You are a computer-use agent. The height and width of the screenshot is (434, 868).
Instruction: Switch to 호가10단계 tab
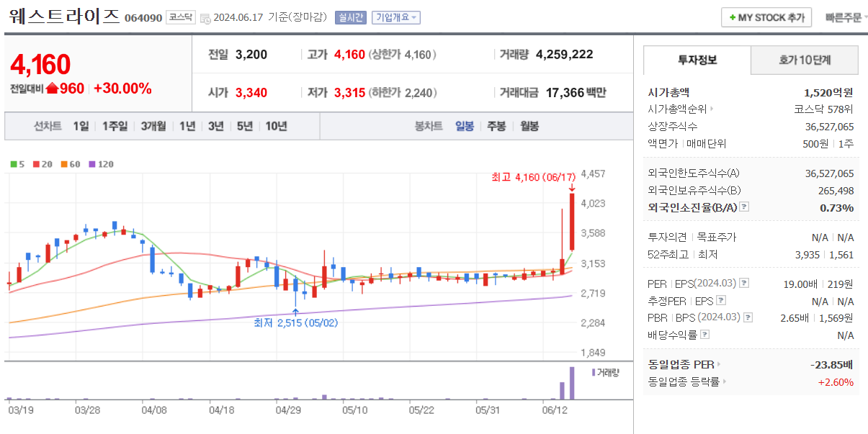point(805,60)
